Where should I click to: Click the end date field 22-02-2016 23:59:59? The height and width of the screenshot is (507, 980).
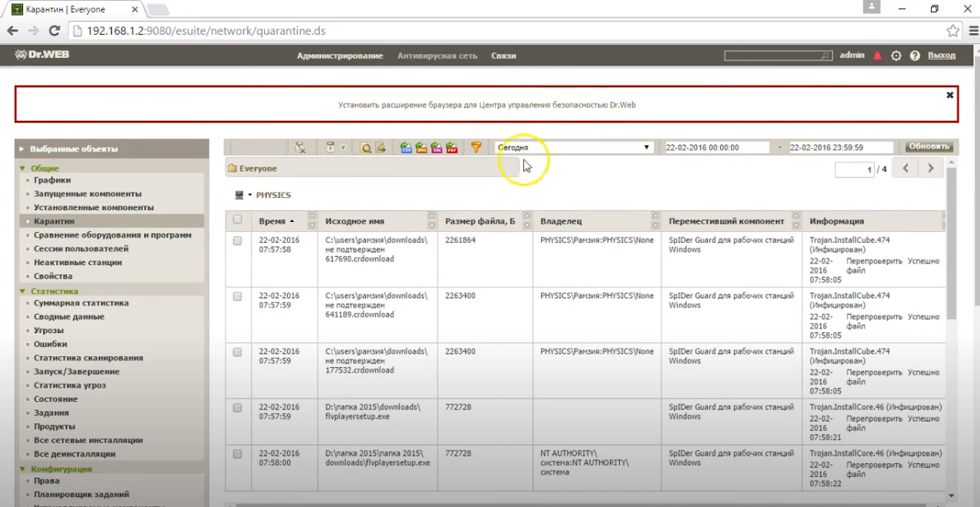[x=841, y=147]
